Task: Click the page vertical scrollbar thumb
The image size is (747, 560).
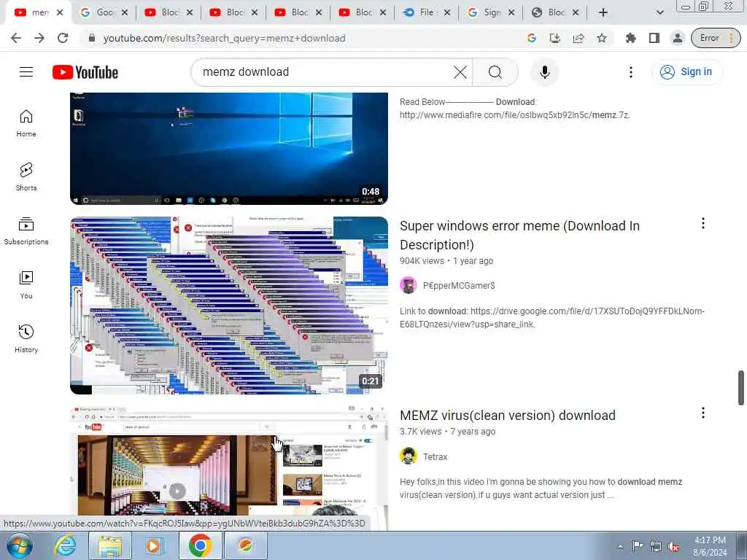Action: click(x=741, y=387)
